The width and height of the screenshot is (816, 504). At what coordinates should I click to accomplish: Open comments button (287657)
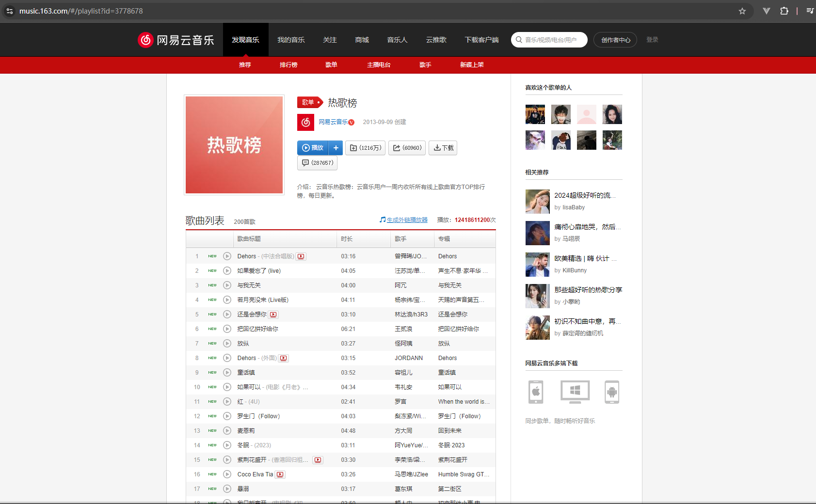[317, 163]
